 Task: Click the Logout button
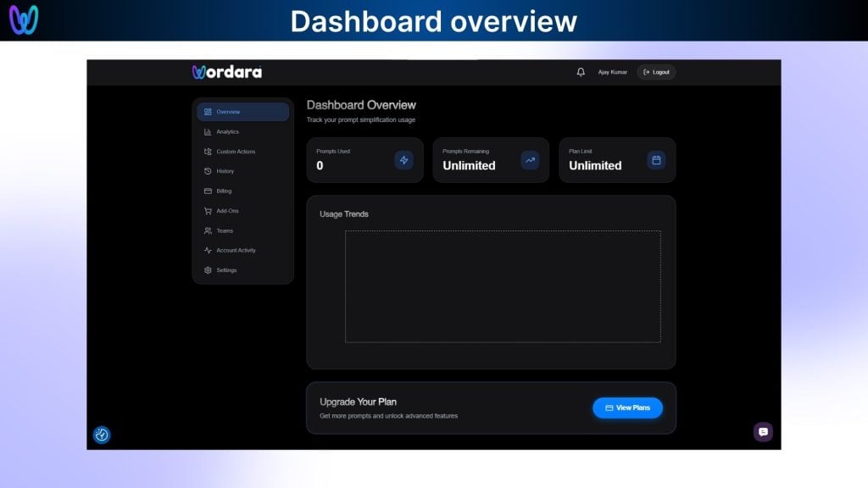tap(656, 72)
